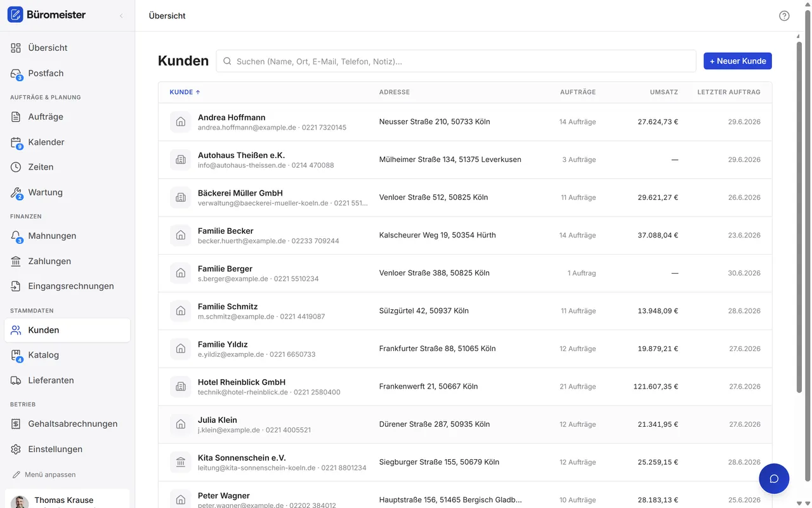This screenshot has width=812, height=508.
Task: Click the Katalog icon with badge
Action: click(16, 355)
